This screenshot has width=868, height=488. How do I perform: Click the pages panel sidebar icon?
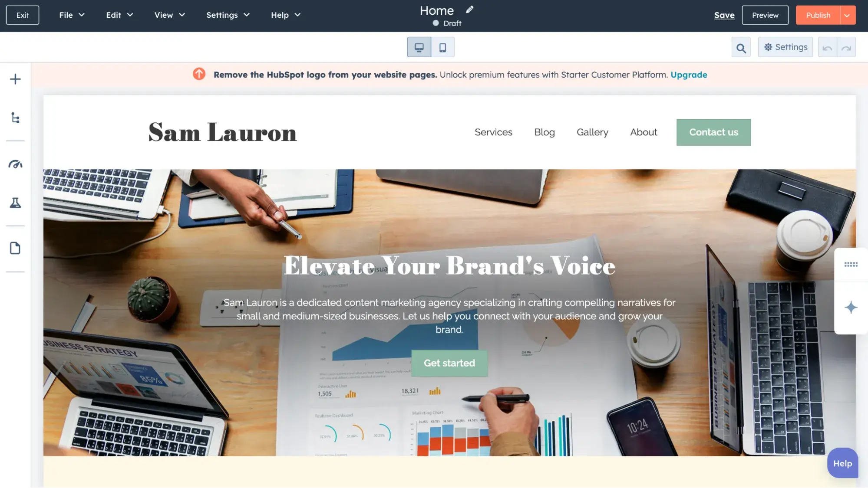click(16, 249)
